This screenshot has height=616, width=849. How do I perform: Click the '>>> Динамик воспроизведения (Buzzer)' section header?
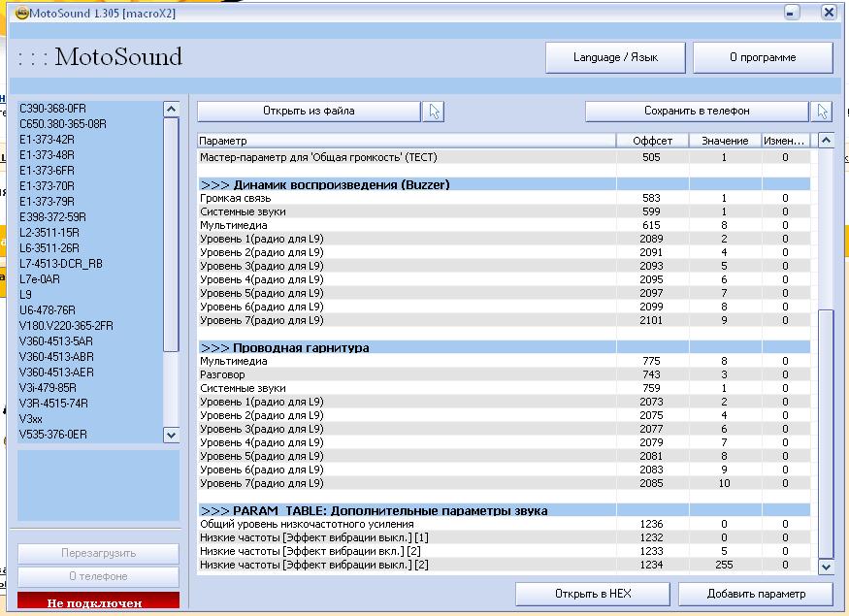[x=505, y=184]
